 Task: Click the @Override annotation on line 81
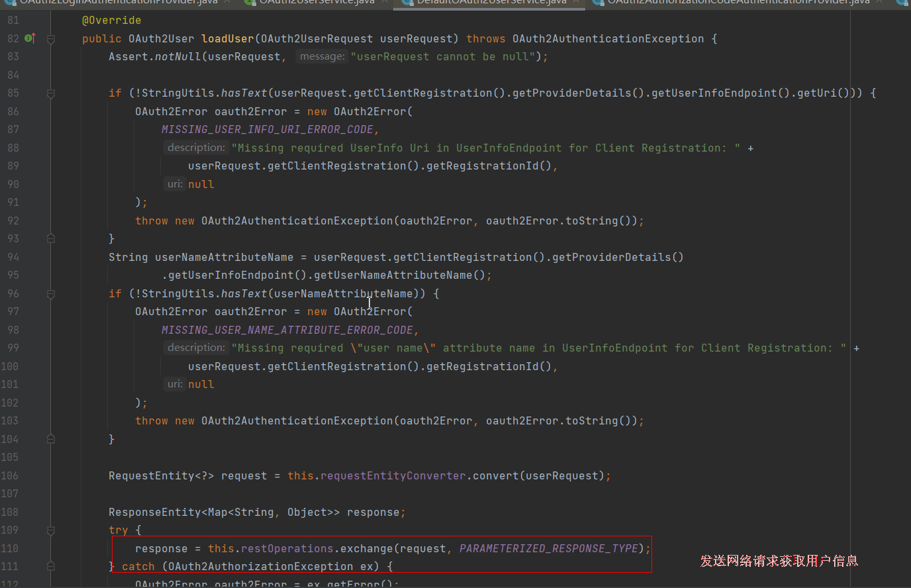tap(111, 21)
